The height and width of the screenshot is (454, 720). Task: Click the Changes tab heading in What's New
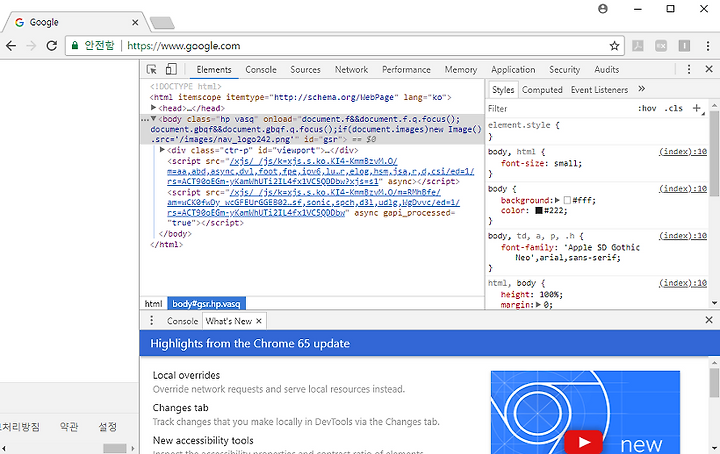point(180,408)
